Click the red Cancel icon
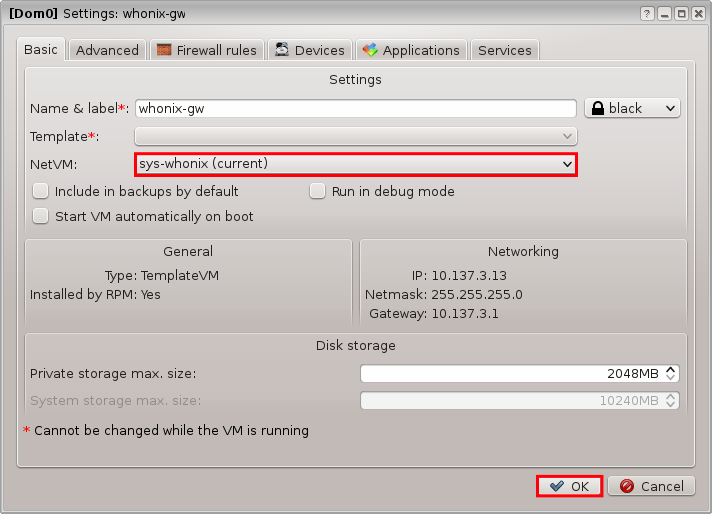 click(626, 486)
